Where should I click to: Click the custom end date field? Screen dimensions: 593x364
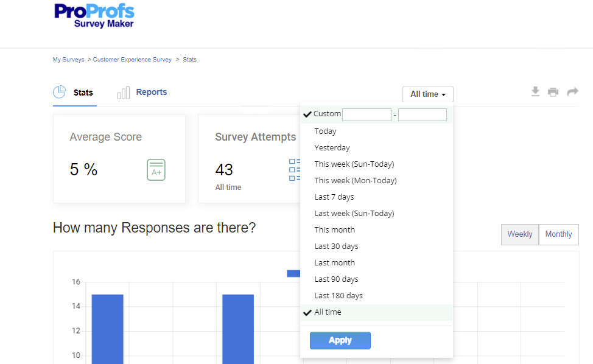pos(423,114)
